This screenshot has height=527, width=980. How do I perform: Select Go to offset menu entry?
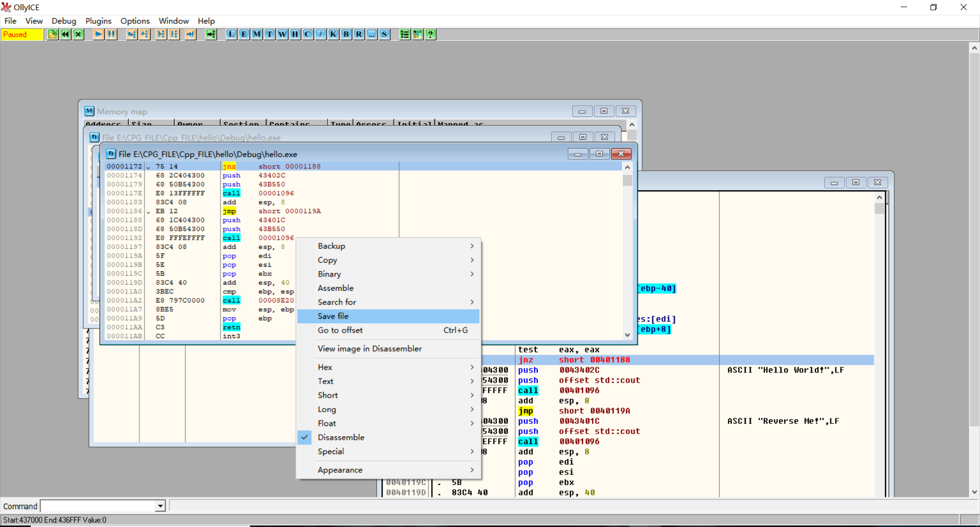click(340, 330)
